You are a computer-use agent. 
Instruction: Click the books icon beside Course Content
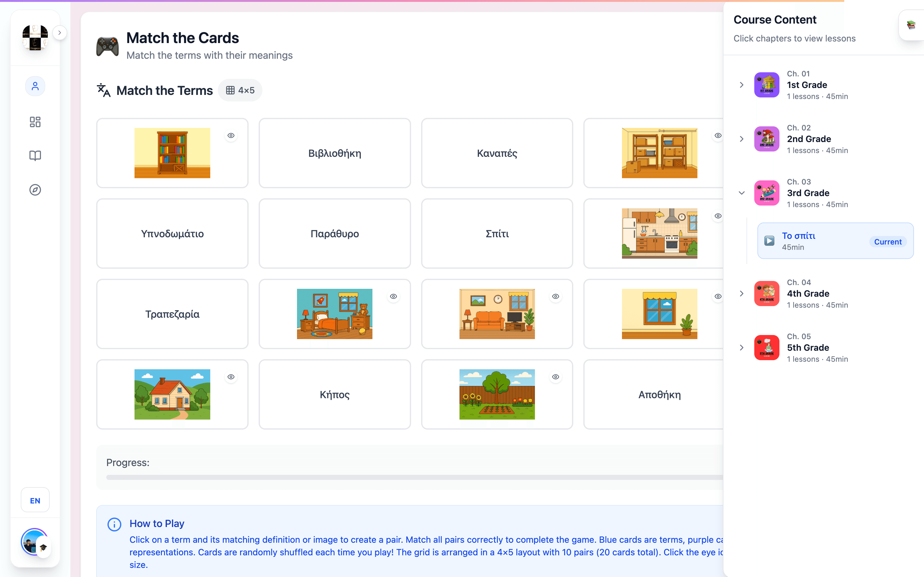click(911, 25)
